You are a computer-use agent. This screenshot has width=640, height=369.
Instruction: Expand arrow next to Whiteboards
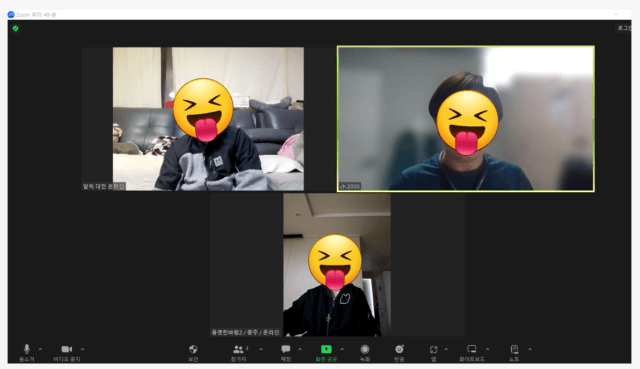[487, 349]
